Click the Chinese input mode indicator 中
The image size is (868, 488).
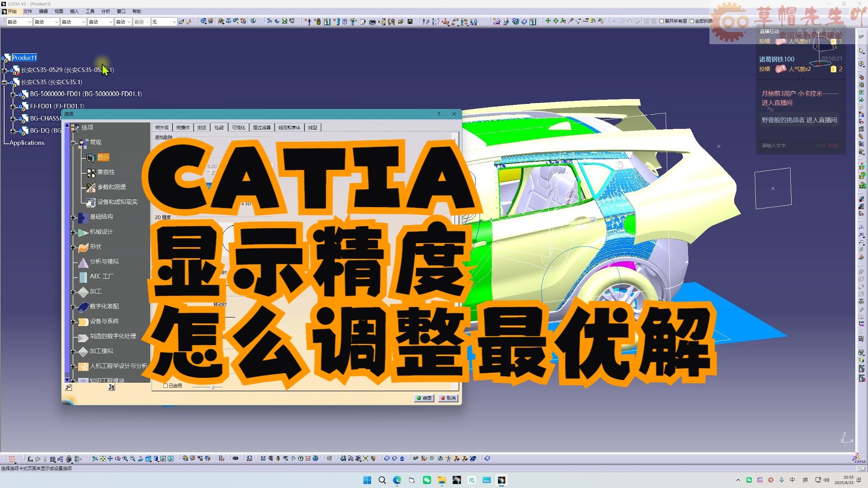pos(792,480)
